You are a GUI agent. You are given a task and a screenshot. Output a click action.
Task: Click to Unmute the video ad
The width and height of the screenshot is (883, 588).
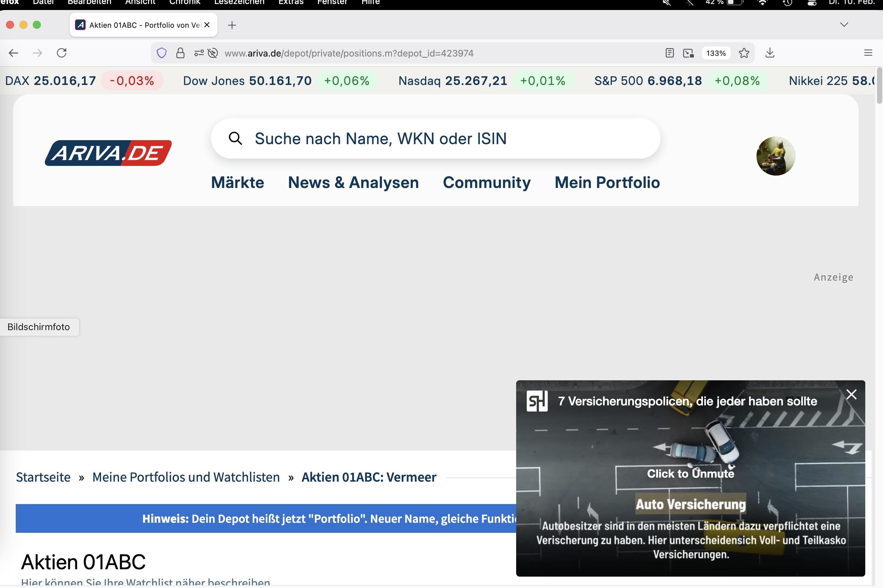(690, 473)
